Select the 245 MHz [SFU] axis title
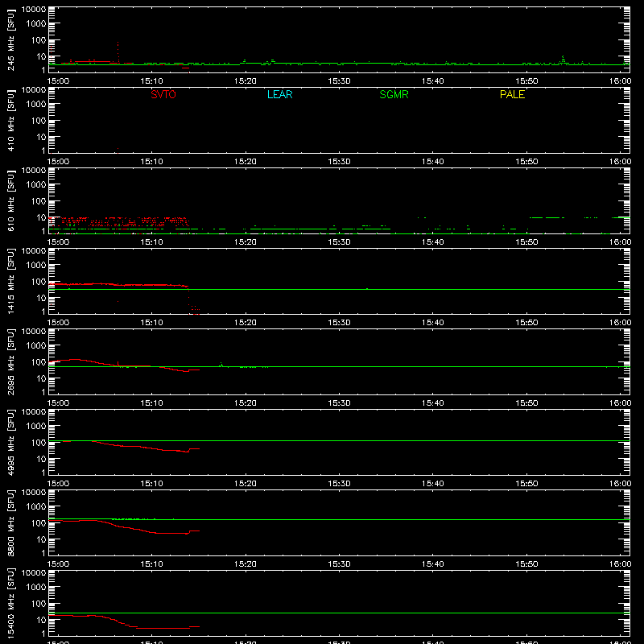 [11, 39]
